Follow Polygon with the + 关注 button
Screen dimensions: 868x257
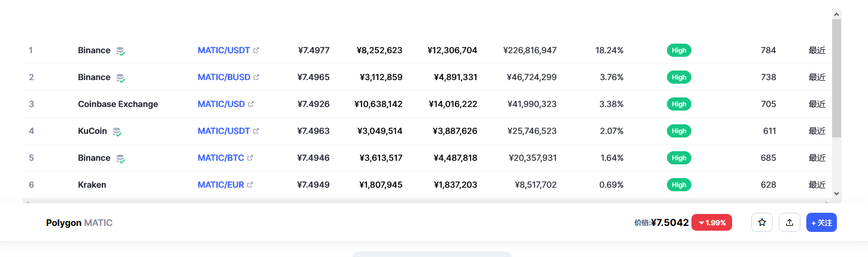click(821, 222)
